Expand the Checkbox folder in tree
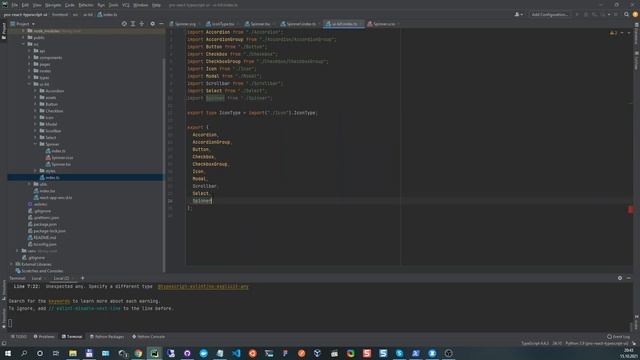The image size is (640, 360). click(36, 111)
